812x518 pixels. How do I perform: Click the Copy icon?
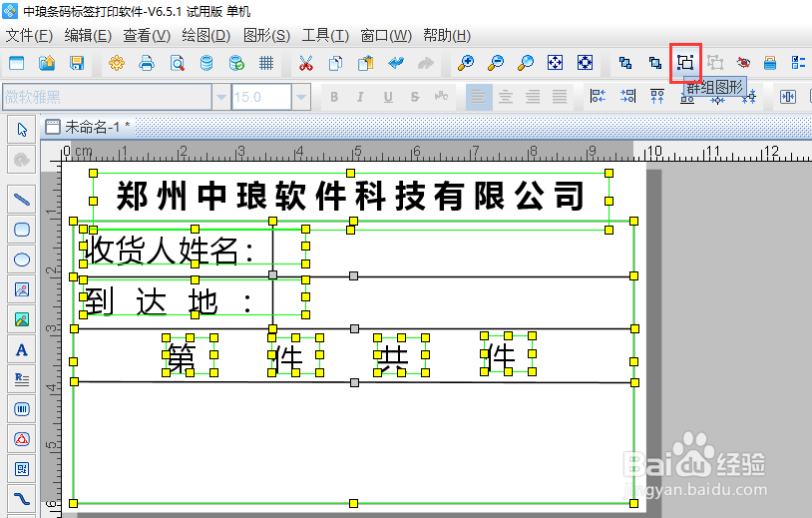click(335, 63)
